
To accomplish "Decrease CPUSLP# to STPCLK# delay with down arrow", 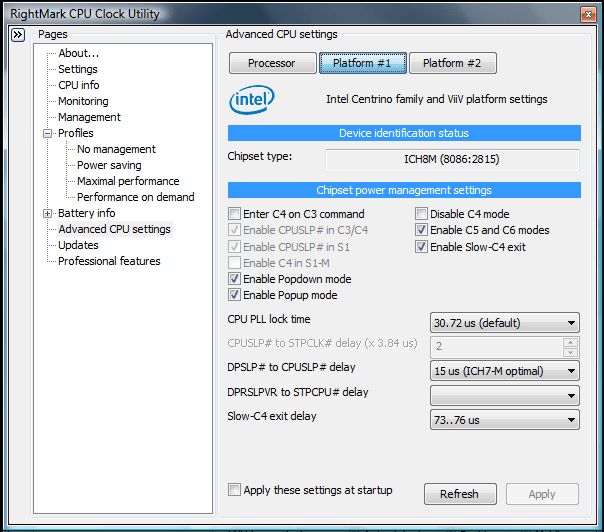I will pyautogui.click(x=570, y=352).
